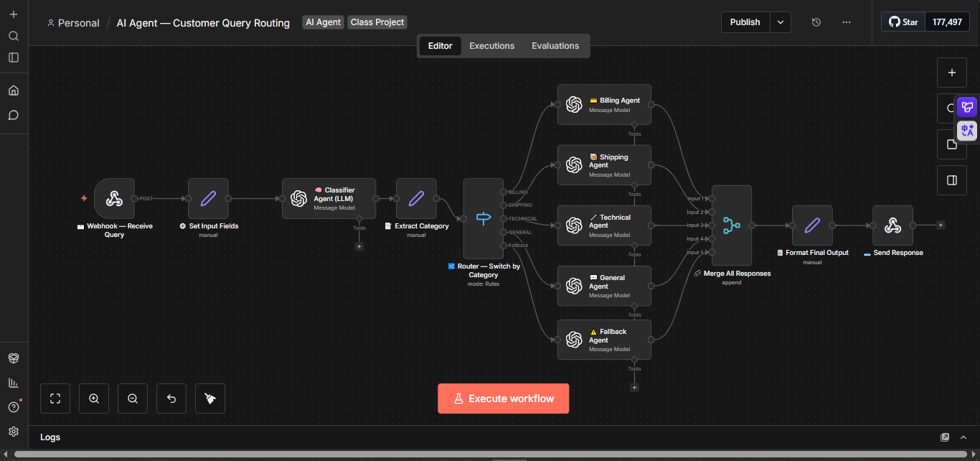This screenshot has height=461, width=980.
Task: Select the General Agent node
Action: [x=604, y=286]
